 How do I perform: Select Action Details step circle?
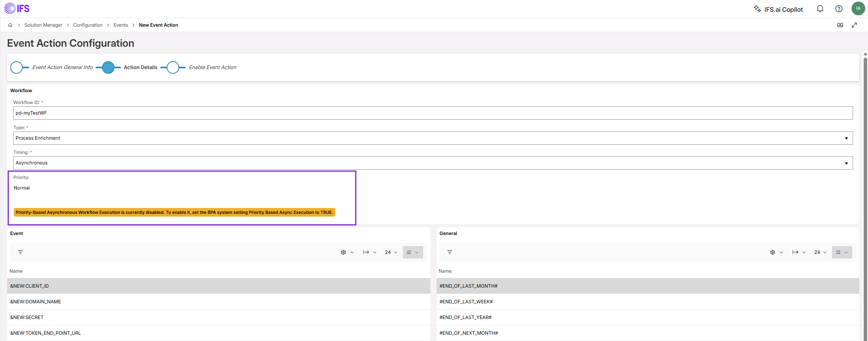[x=108, y=67]
